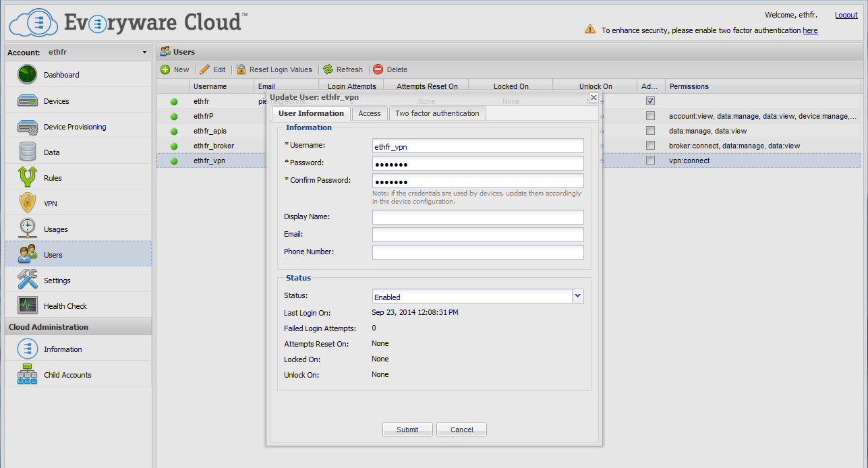Click 'data:manage, data:view' permissions cell
868x468 pixels.
707,131
